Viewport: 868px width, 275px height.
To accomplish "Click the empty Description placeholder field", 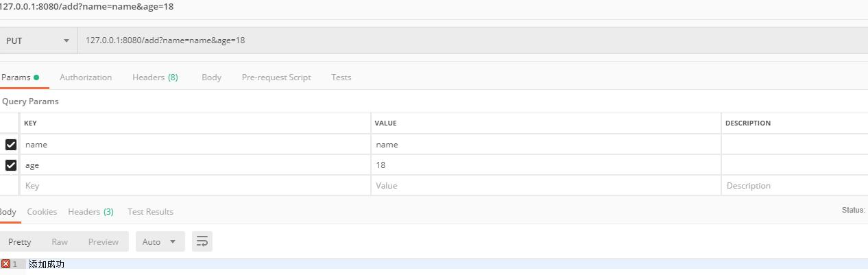I will pyautogui.click(x=795, y=186).
